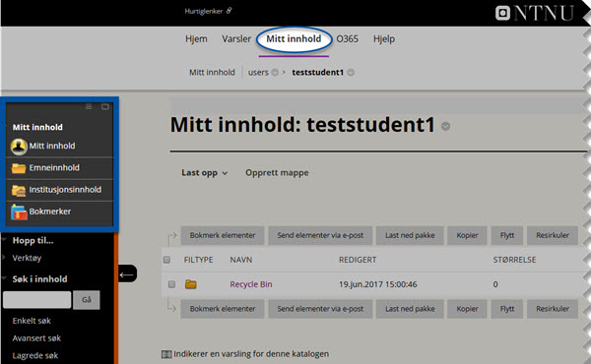The height and width of the screenshot is (364, 591).
Task: Collapse the Søk i innhold section
Action: pyautogui.click(x=5, y=278)
